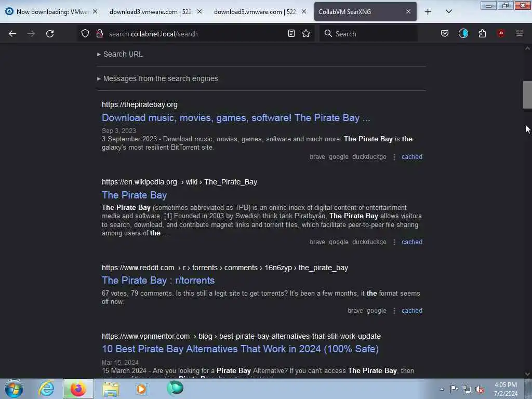Open more options dots for reddit result

(394, 311)
